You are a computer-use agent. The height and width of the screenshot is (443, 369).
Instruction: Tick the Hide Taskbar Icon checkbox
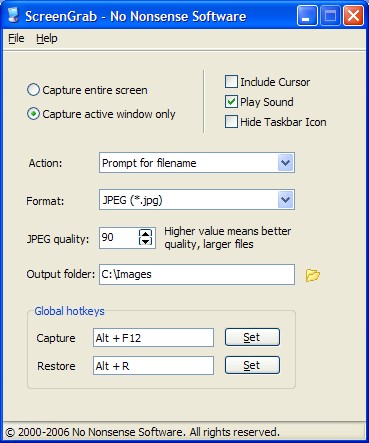pyautogui.click(x=231, y=122)
